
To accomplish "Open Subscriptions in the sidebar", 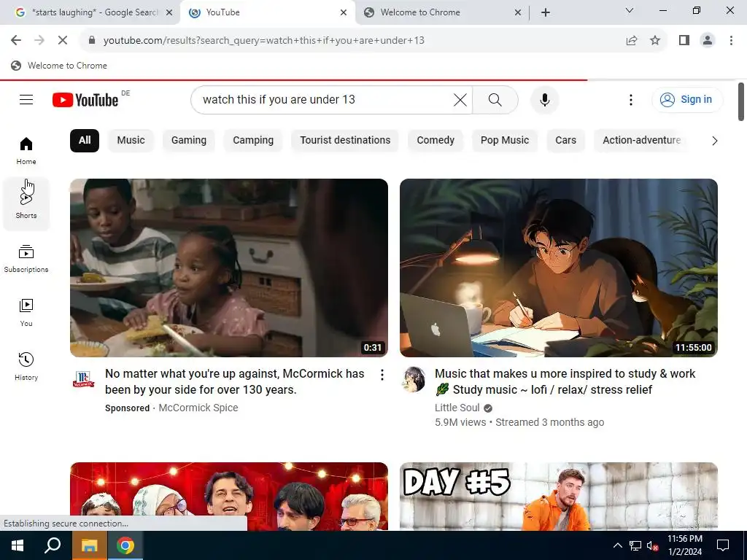I will [26, 258].
